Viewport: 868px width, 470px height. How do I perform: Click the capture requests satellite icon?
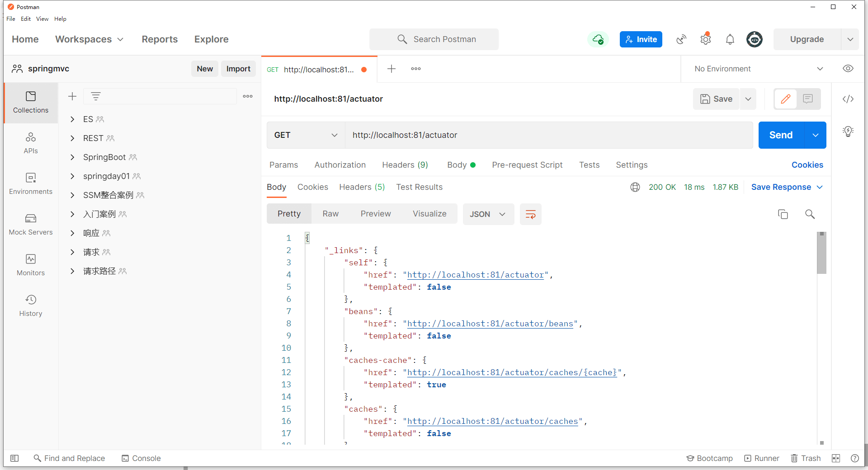(x=681, y=39)
